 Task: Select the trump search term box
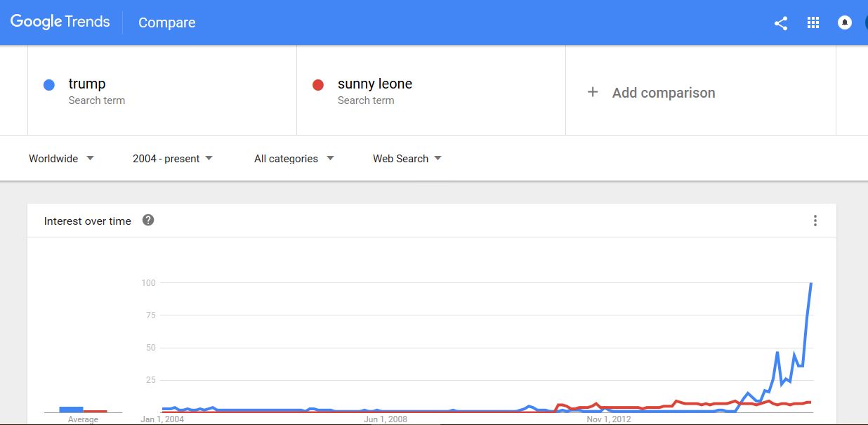coord(162,91)
